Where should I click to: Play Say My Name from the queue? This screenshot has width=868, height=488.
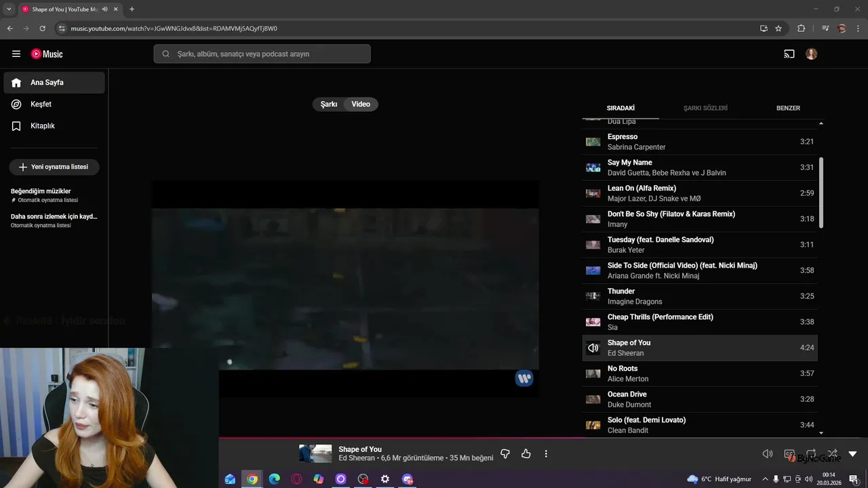click(x=700, y=167)
